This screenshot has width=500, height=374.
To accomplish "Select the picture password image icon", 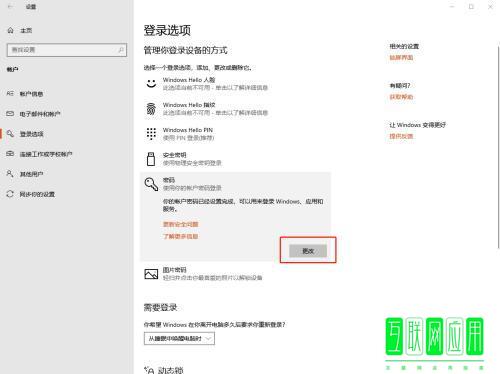I will click(x=151, y=274).
